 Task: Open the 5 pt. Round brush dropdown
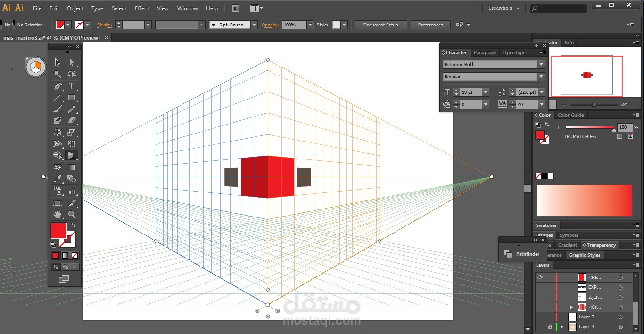click(254, 25)
